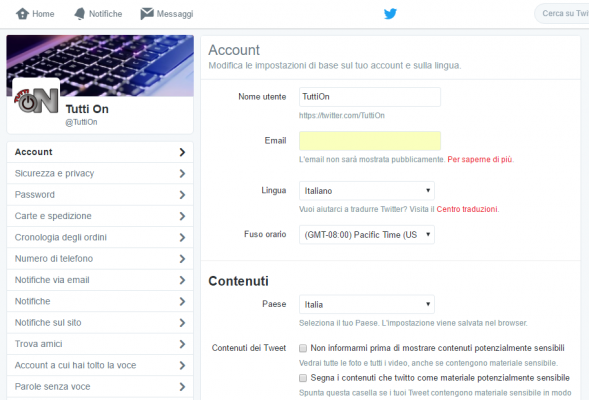
Task: Click the Account page heading
Action: [x=234, y=50]
